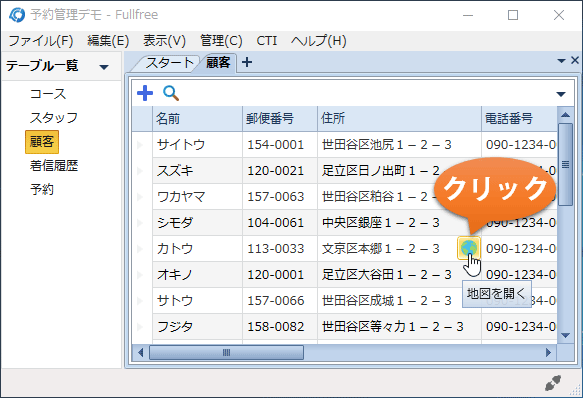Open the tab list dropdown arrow
This screenshot has width=583, height=398.
point(561,61)
